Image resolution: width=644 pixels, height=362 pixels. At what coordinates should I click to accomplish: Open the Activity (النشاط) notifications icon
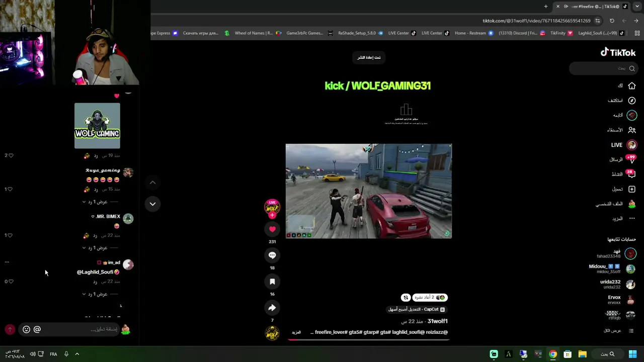[632, 174]
